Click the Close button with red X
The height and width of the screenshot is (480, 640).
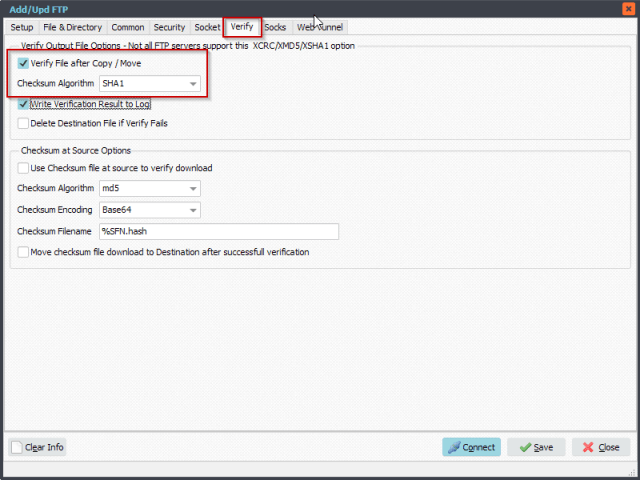pyautogui.click(x=601, y=447)
